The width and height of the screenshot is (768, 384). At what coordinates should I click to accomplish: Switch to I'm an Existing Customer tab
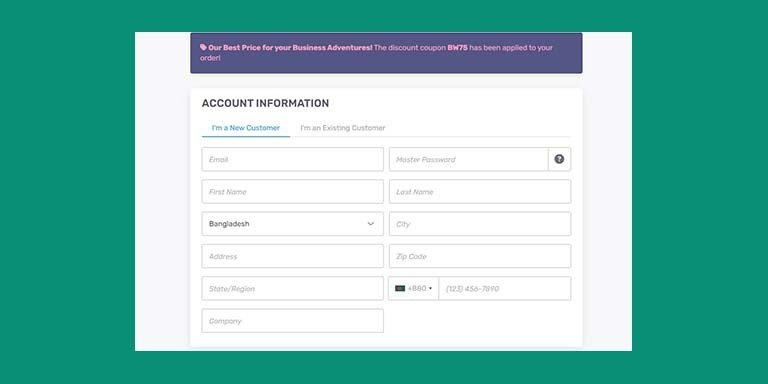(x=343, y=128)
